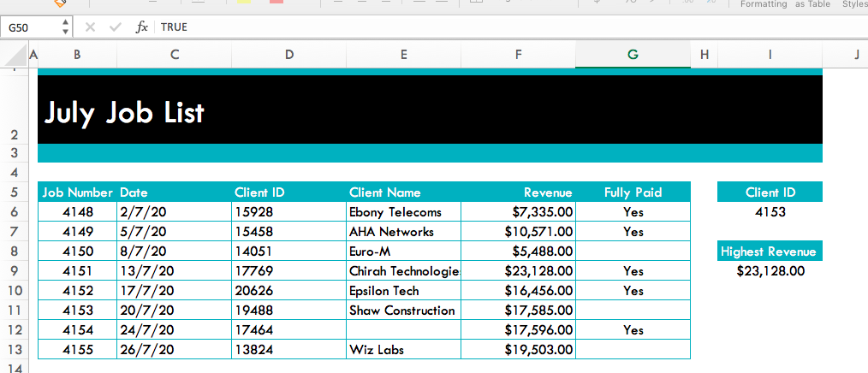Click the Client ID header in column D

[x=289, y=192]
